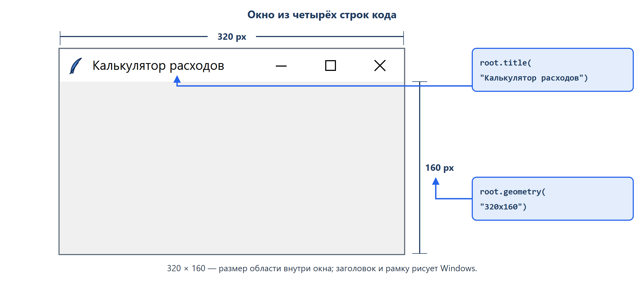The width and height of the screenshot is (644, 290).
Task: Click the heading 'Окно из четырёх строк кода'
Action: click(x=322, y=15)
